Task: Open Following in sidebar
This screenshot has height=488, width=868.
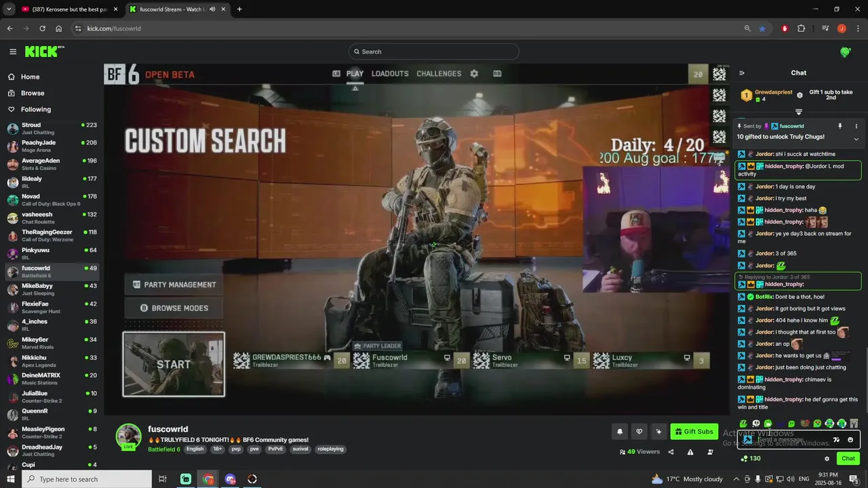Action: point(35,110)
